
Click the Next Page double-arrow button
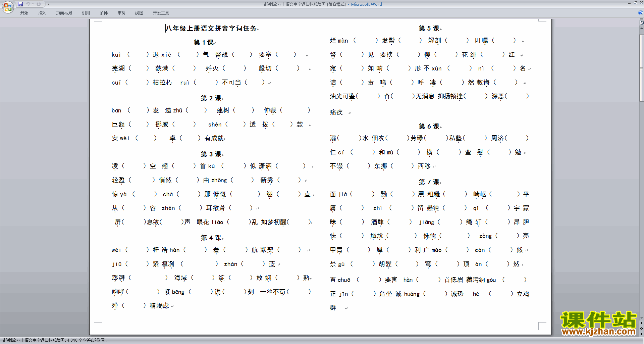click(x=641, y=334)
